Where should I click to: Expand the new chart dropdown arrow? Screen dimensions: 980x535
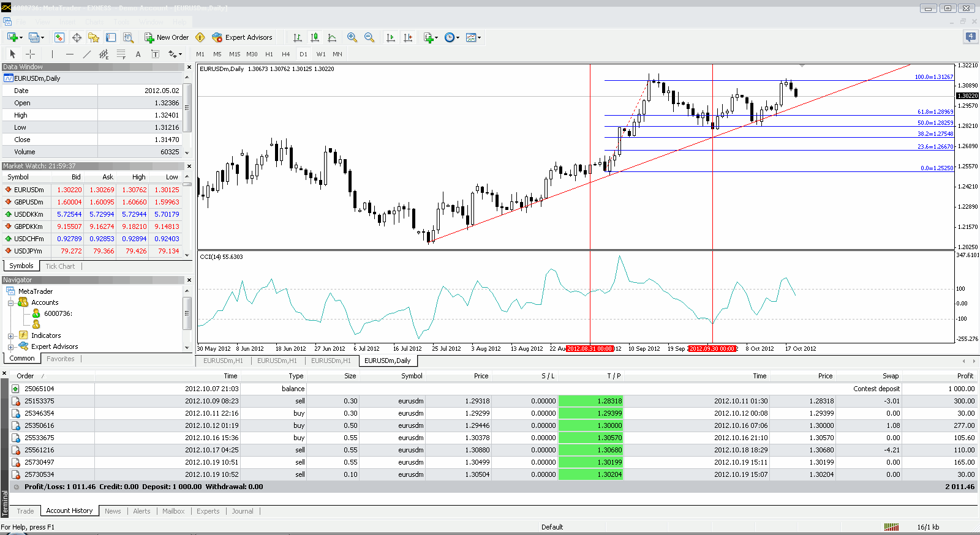click(21, 37)
